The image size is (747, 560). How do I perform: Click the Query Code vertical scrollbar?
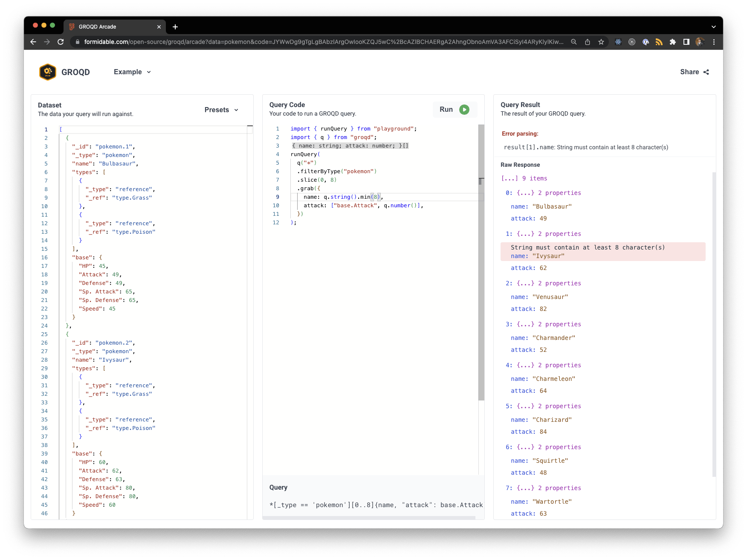[481, 262]
